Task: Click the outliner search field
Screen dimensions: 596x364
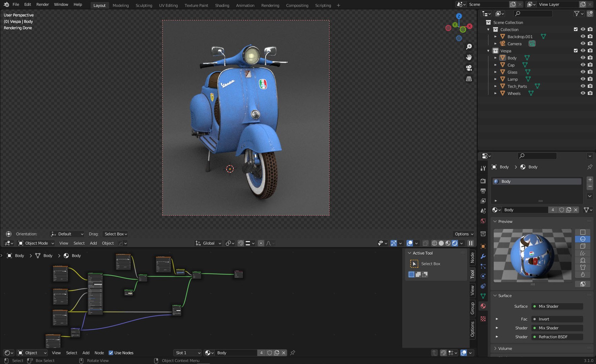Action: (533, 13)
